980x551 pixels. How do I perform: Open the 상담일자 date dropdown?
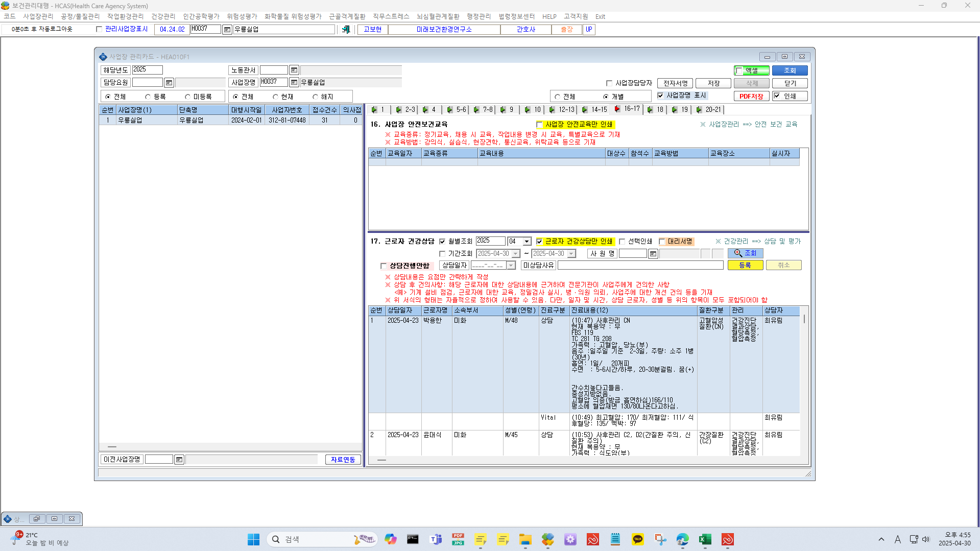[x=511, y=266]
